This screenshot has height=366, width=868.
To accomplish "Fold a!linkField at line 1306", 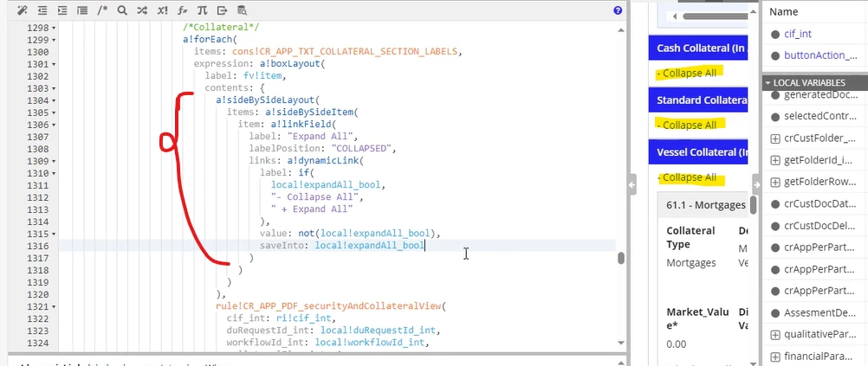I will [54, 125].
